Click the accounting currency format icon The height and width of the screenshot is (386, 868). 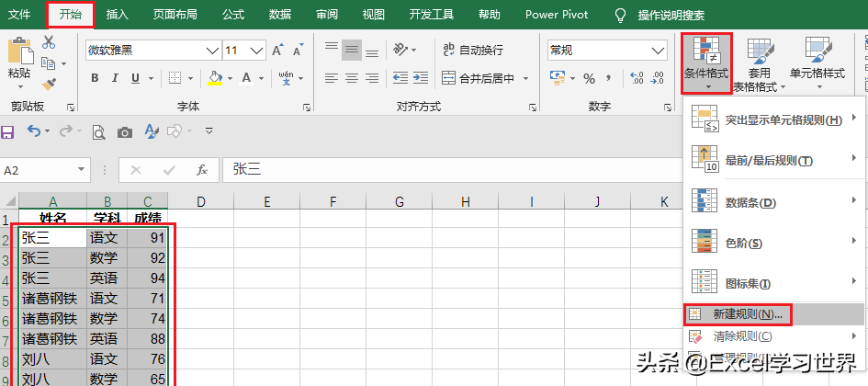pos(558,78)
